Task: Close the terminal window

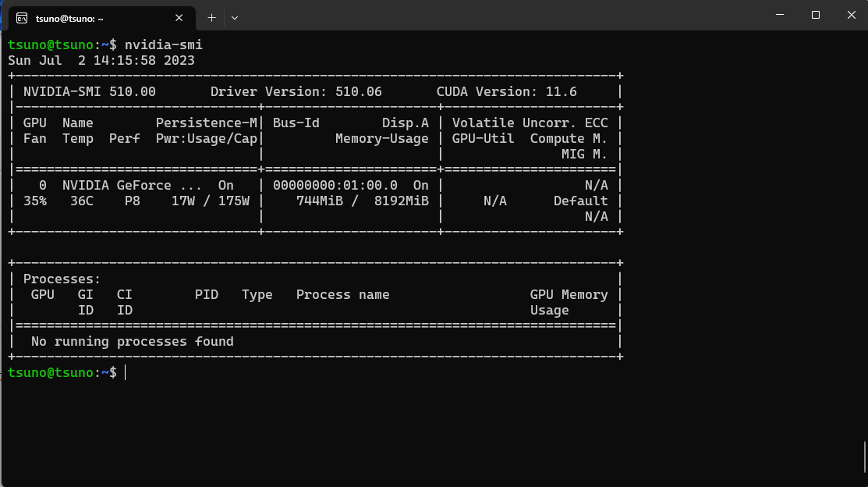Action: click(851, 15)
